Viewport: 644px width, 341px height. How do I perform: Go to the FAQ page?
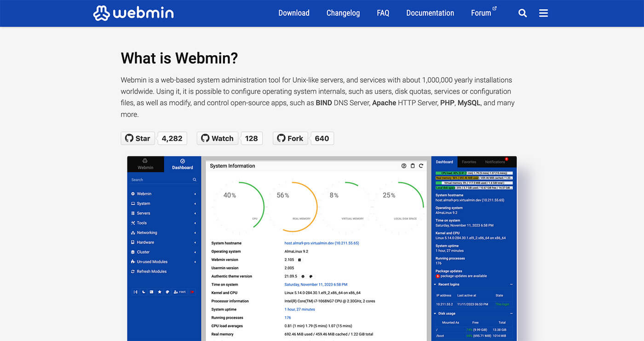point(383,13)
